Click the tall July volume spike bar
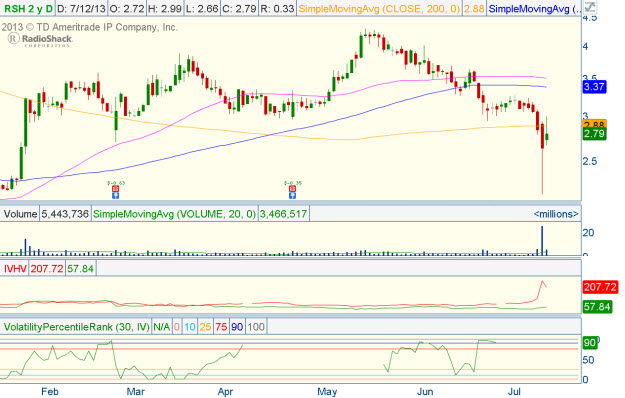The width and height of the screenshot is (625, 398). [x=542, y=241]
